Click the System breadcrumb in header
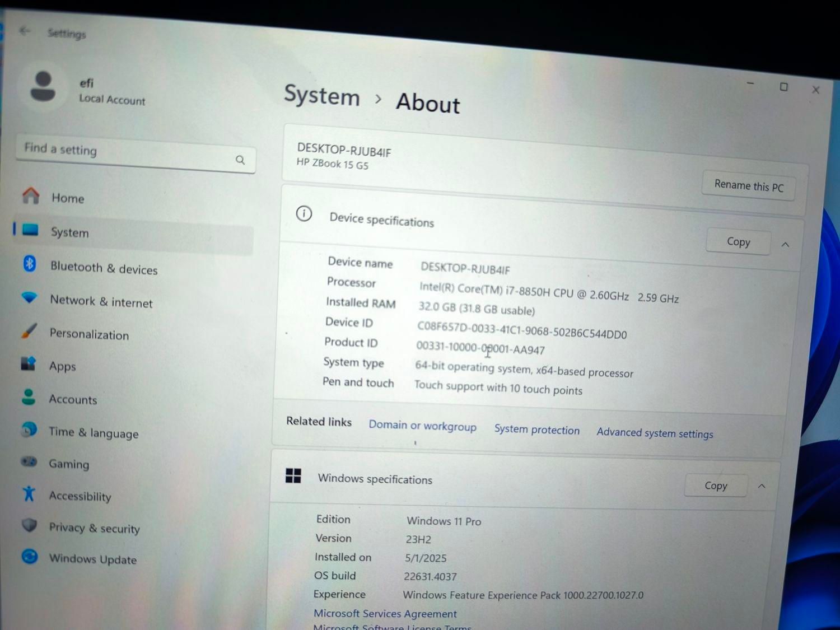840x630 pixels. click(x=321, y=96)
